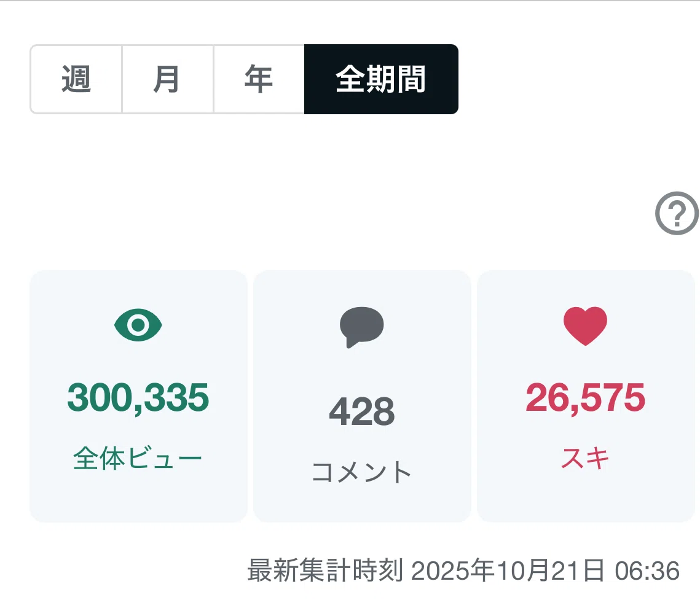The height and width of the screenshot is (600, 700).
Task: Select the 週 period tab
Action: (x=76, y=79)
